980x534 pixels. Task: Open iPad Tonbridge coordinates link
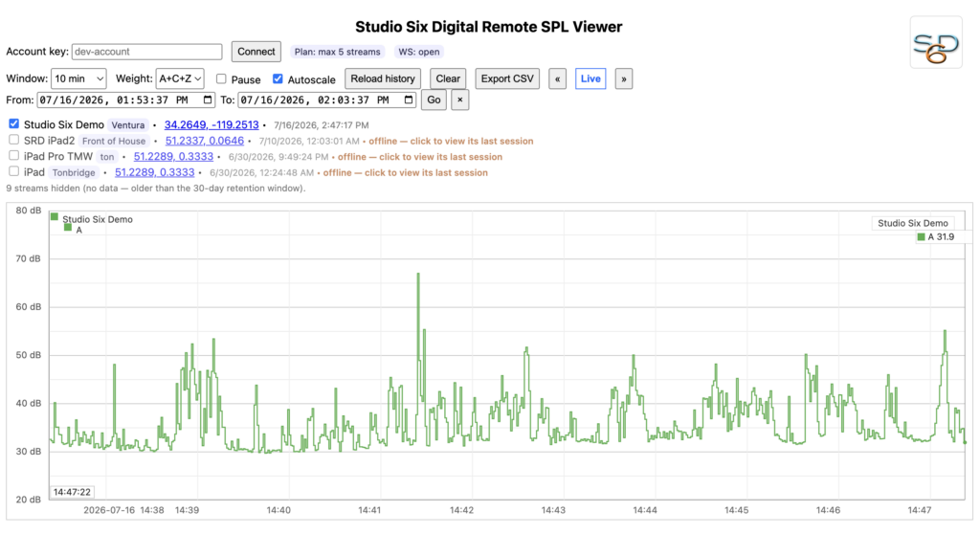pos(154,172)
